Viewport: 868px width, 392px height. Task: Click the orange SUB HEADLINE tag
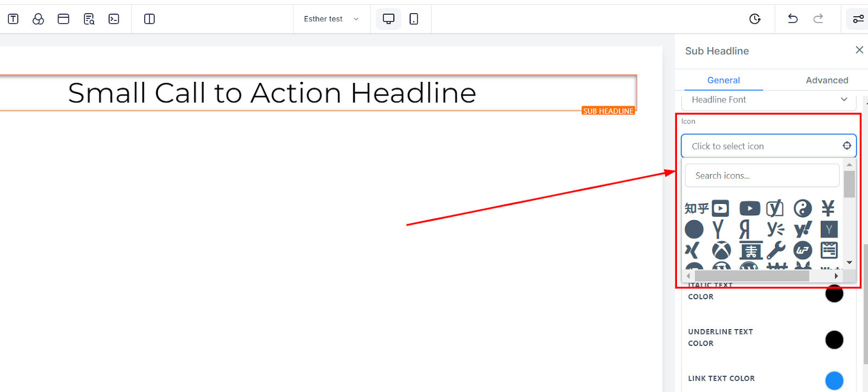pos(608,111)
